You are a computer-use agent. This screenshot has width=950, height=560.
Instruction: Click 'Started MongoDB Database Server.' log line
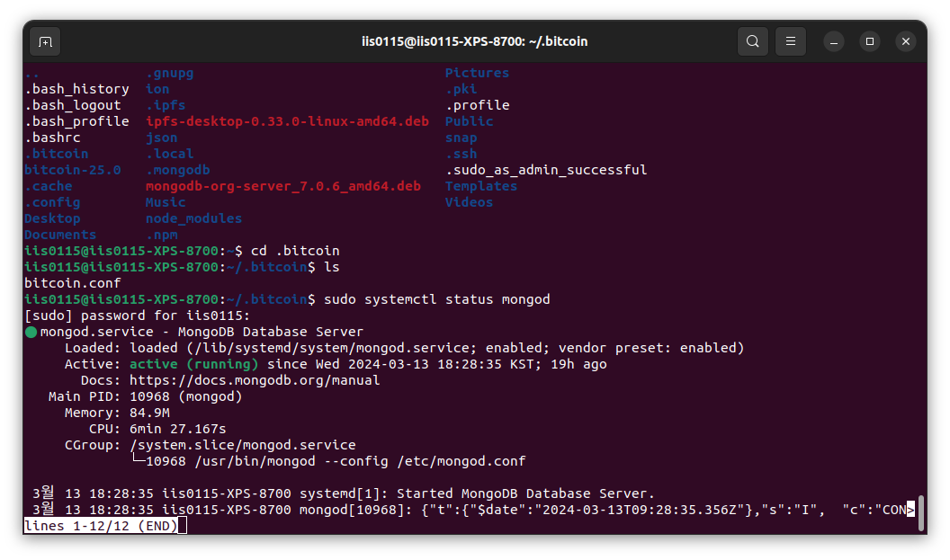pyautogui.click(x=526, y=493)
